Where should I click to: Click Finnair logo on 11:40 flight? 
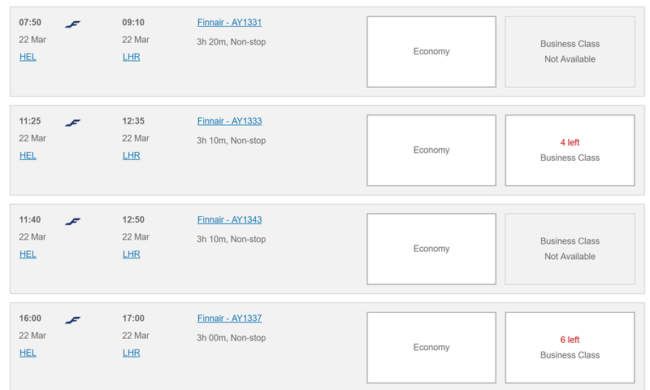(x=73, y=222)
